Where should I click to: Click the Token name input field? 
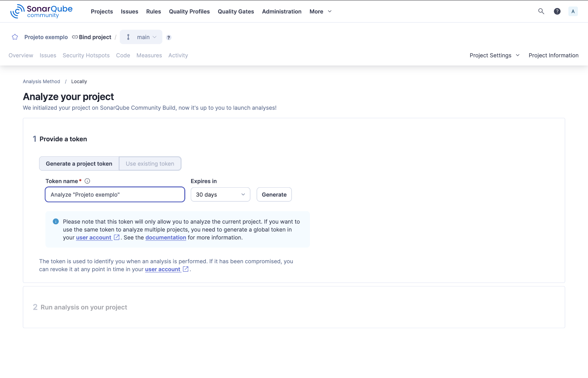[x=115, y=195]
